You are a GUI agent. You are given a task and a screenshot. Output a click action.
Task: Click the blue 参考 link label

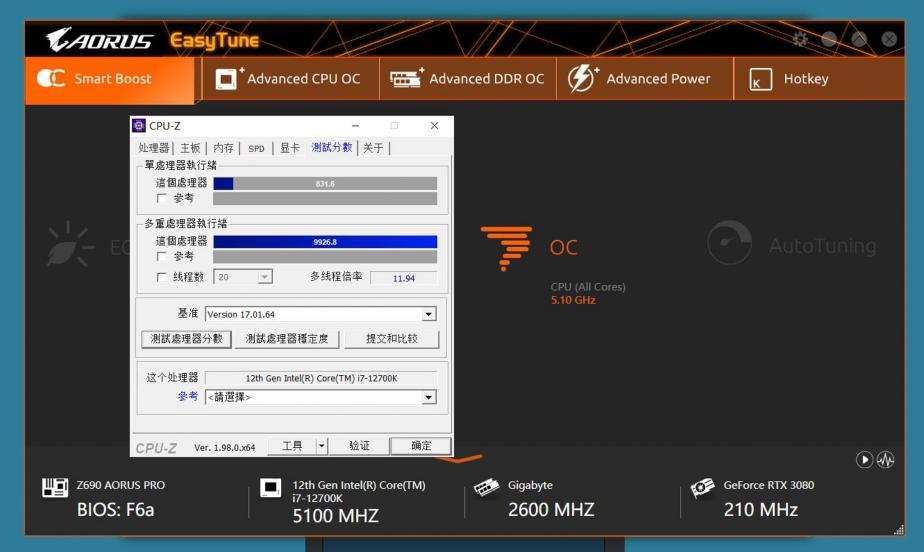(x=188, y=396)
